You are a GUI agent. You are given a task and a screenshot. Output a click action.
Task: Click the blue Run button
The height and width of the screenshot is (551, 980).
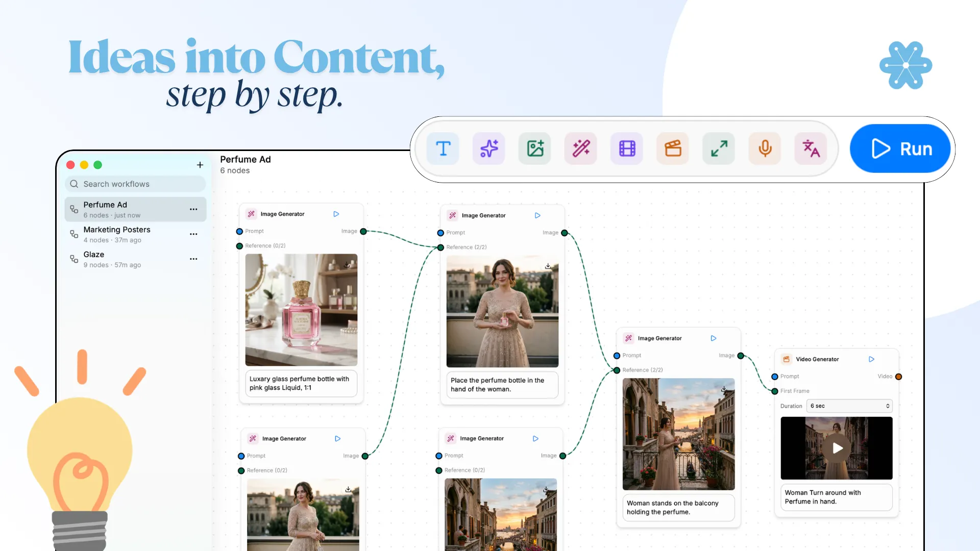(900, 149)
